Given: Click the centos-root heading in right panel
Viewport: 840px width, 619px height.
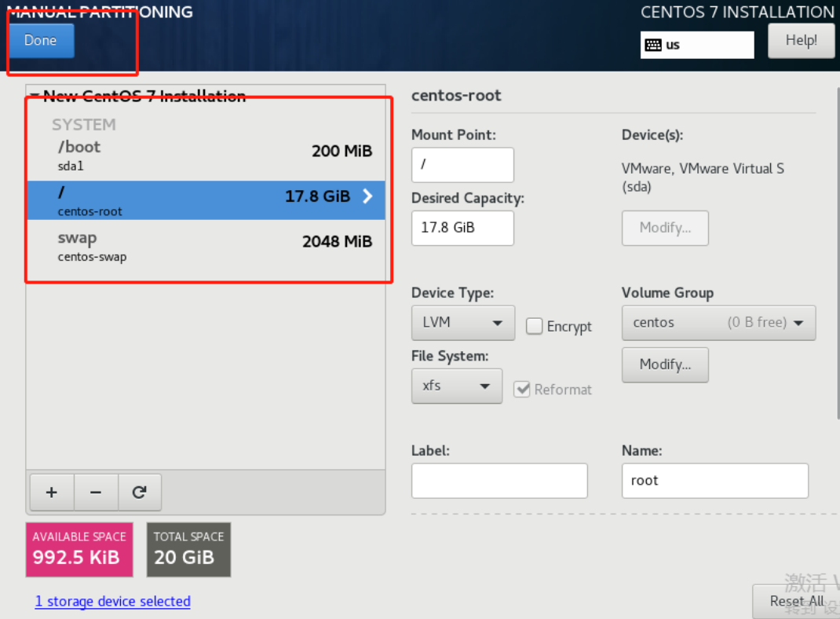Looking at the screenshot, I should coord(456,95).
